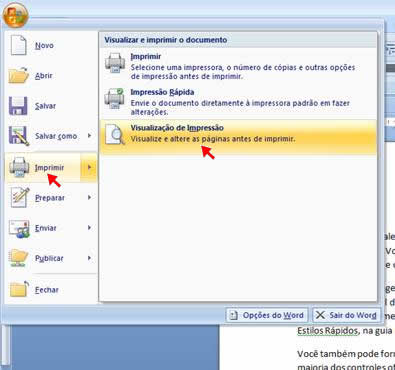
Task: Select Enviar menu label
Action: pyautogui.click(x=46, y=228)
